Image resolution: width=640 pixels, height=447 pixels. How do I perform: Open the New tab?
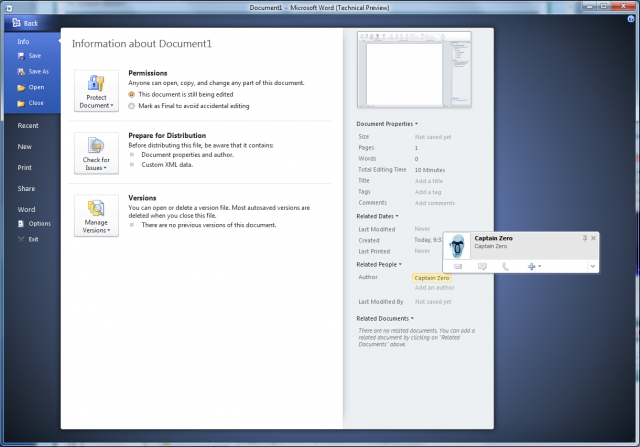point(24,147)
